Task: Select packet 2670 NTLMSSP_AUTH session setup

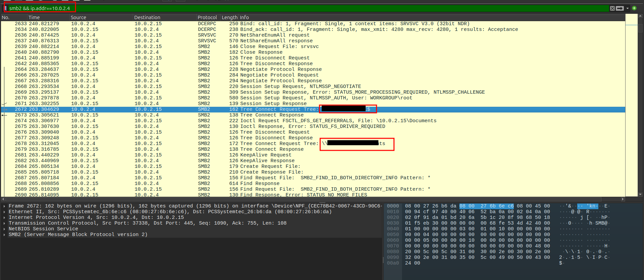Action: [268, 98]
